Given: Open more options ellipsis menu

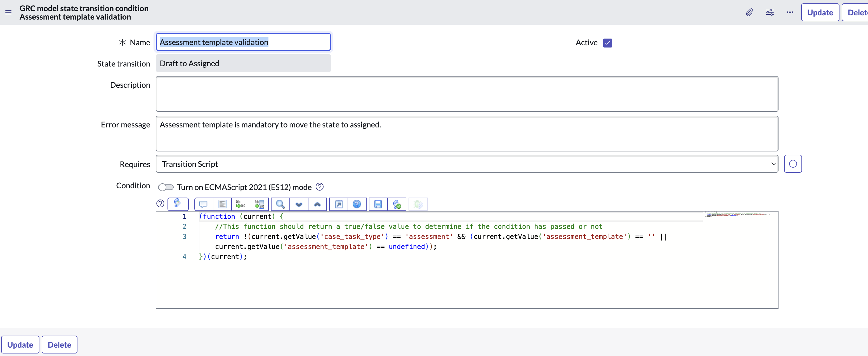Looking at the screenshot, I should click(x=790, y=13).
